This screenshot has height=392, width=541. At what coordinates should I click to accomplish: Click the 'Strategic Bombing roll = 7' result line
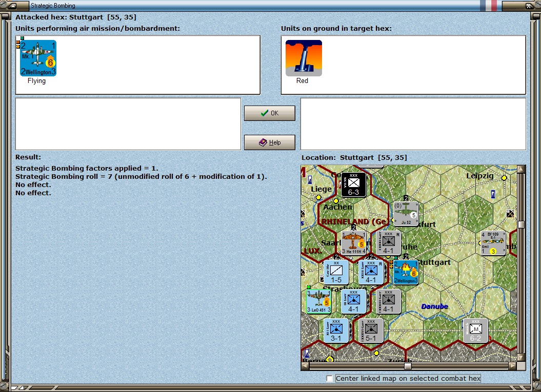click(x=141, y=176)
